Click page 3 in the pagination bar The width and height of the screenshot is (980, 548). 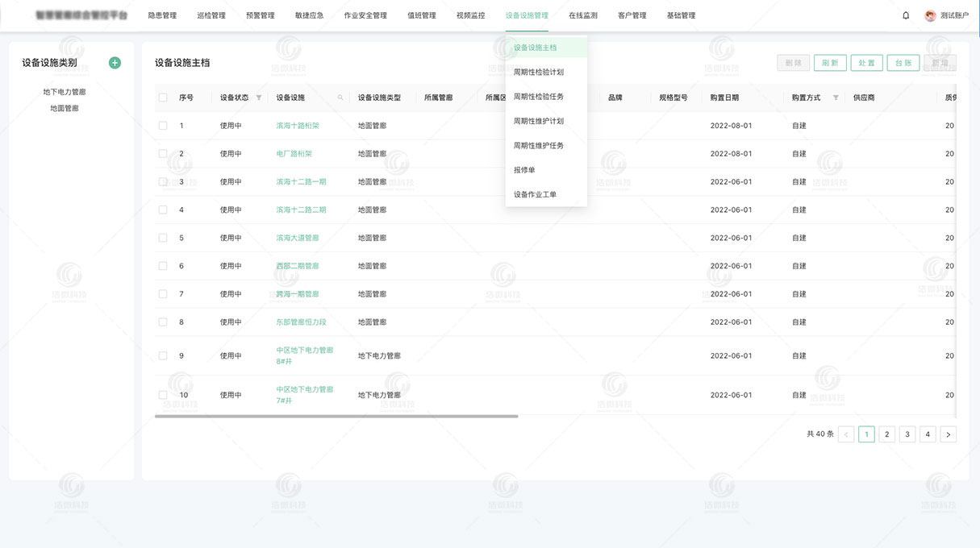907,434
